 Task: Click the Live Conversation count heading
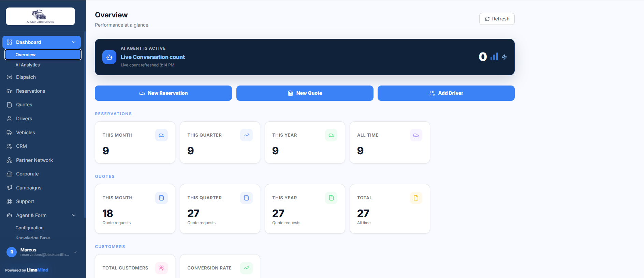[152, 57]
